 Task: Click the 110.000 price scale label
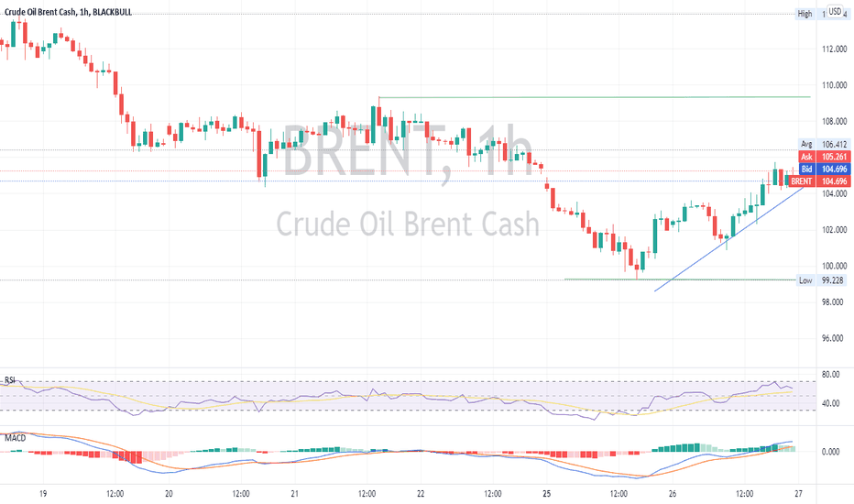[835, 85]
